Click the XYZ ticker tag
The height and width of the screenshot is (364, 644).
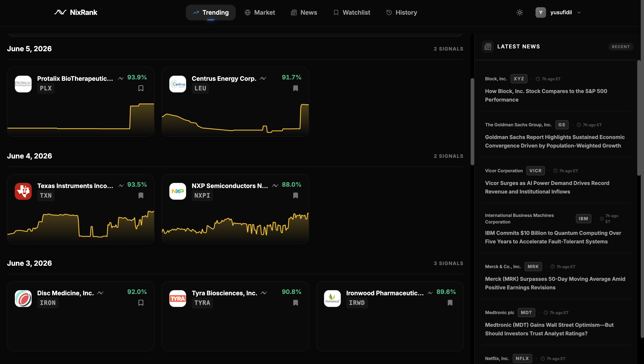[x=519, y=79]
